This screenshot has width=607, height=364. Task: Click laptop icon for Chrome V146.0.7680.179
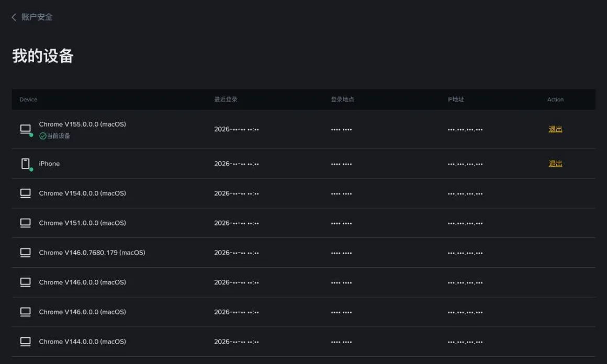[x=26, y=253]
